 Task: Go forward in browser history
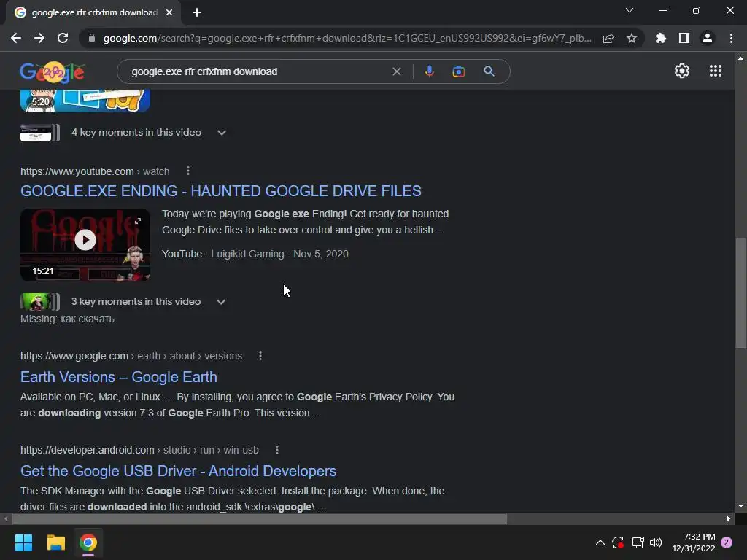tap(39, 38)
